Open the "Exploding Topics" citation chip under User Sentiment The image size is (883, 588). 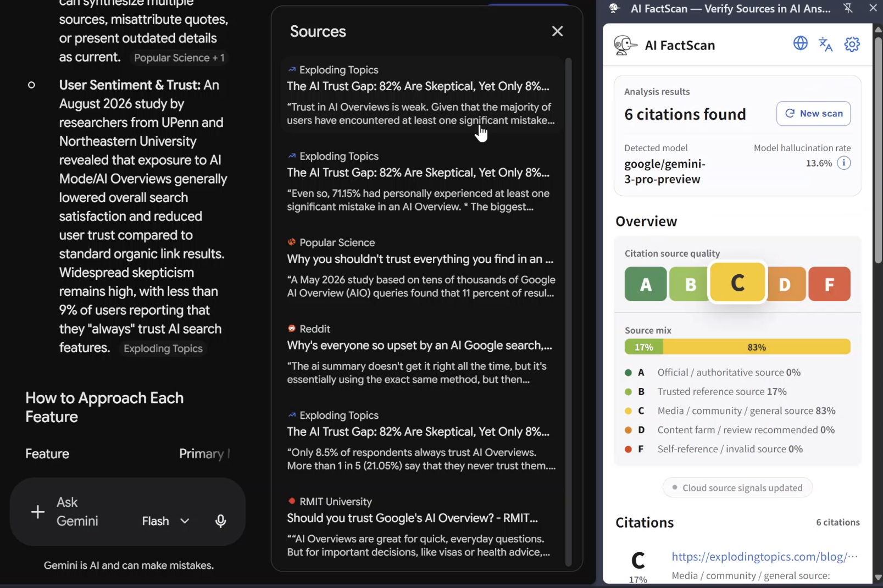pyautogui.click(x=163, y=348)
